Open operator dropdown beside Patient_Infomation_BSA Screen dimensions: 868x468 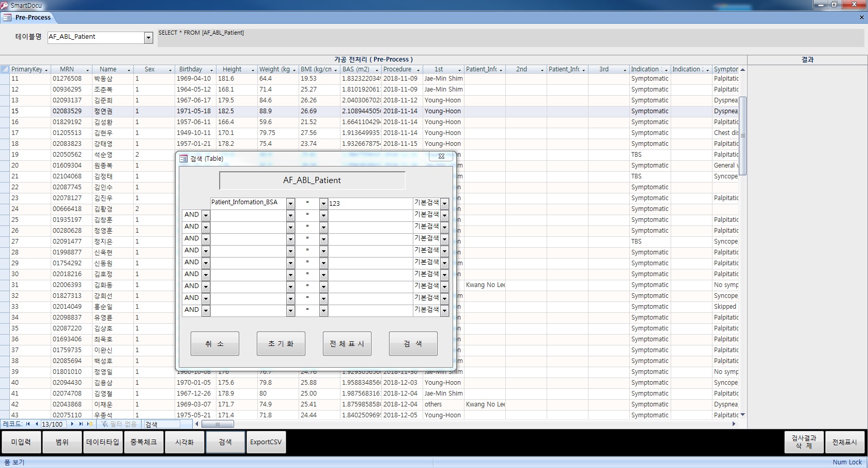[x=323, y=203]
